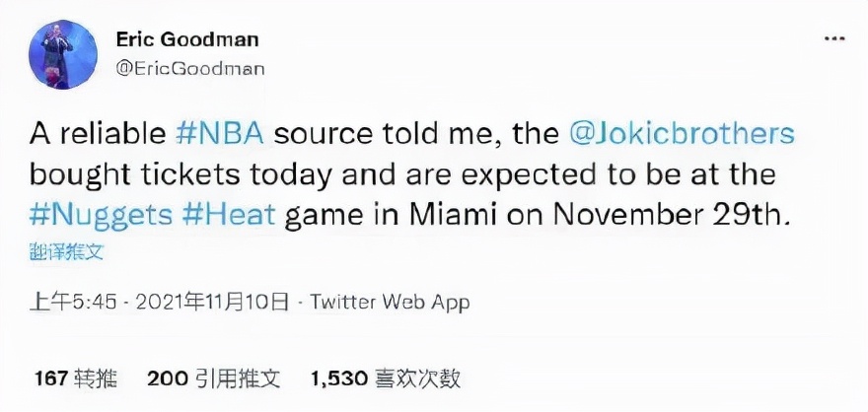Click the 翻译推文 translate tweet link

pos(66,251)
